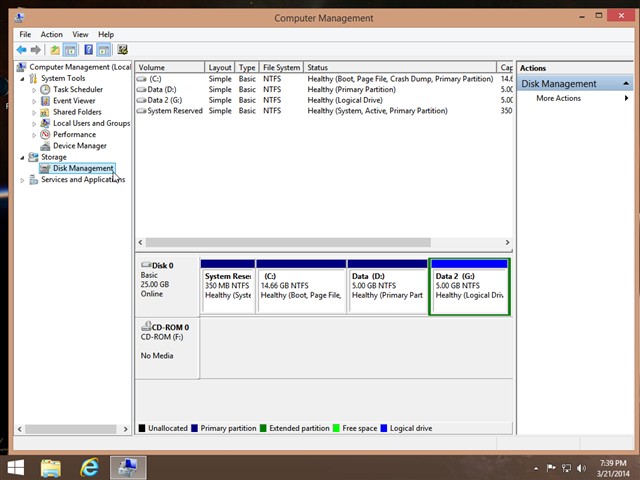Select the Data 2 (G:) logical drive block
Viewport: 640px width, 480px height.
(469, 287)
